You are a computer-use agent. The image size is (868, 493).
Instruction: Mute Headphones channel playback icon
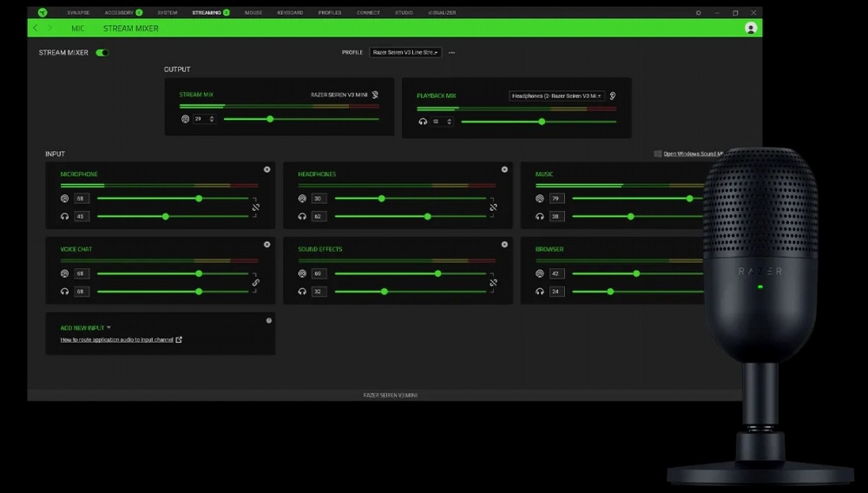coord(302,216)
